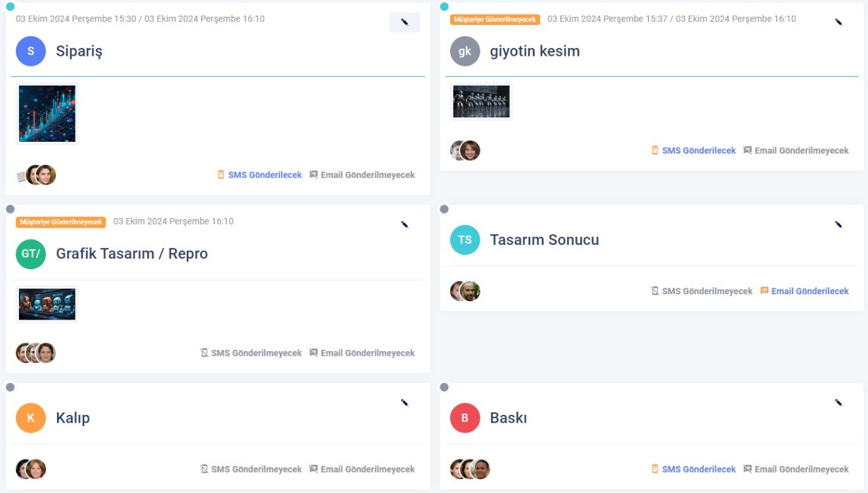Screen dimensions: 868x493
Task: Click the email icon on giyotin kesim card
Action: pyautogui.click(x=747, y=150)
